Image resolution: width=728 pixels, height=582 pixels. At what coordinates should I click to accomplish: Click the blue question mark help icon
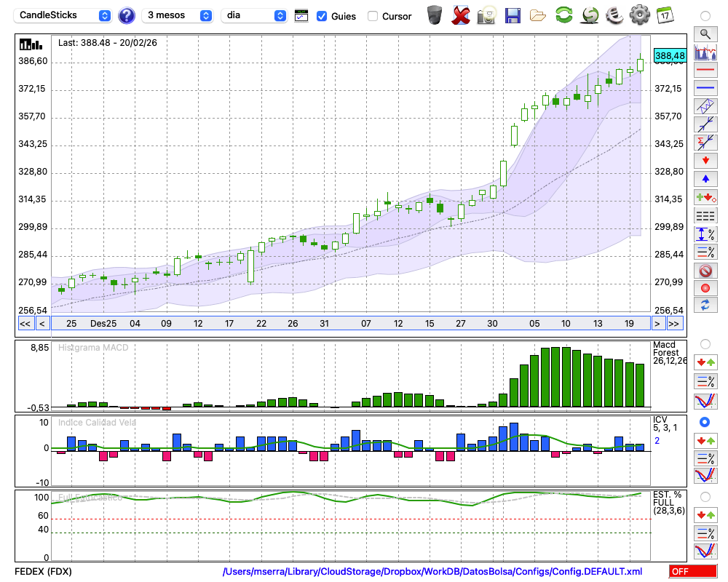click(x=127, y=15)
